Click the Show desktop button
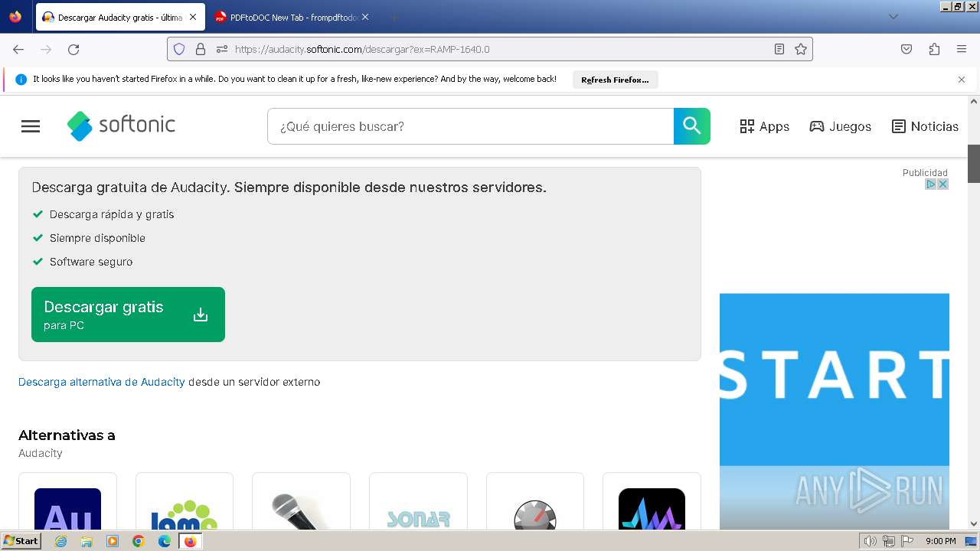This screenshot has width=980, height=551. pyautogui.click(x=972, y=541)
